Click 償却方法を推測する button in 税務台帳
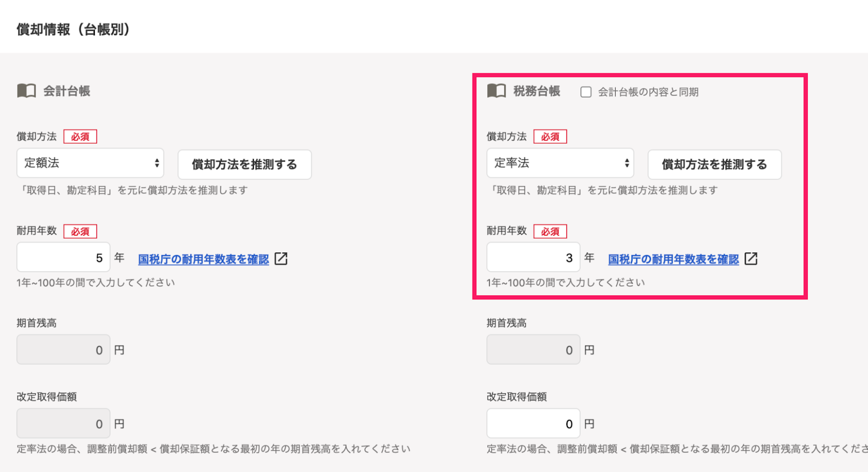This screenshot has width=868, height=472. click(x=714, y=164)
